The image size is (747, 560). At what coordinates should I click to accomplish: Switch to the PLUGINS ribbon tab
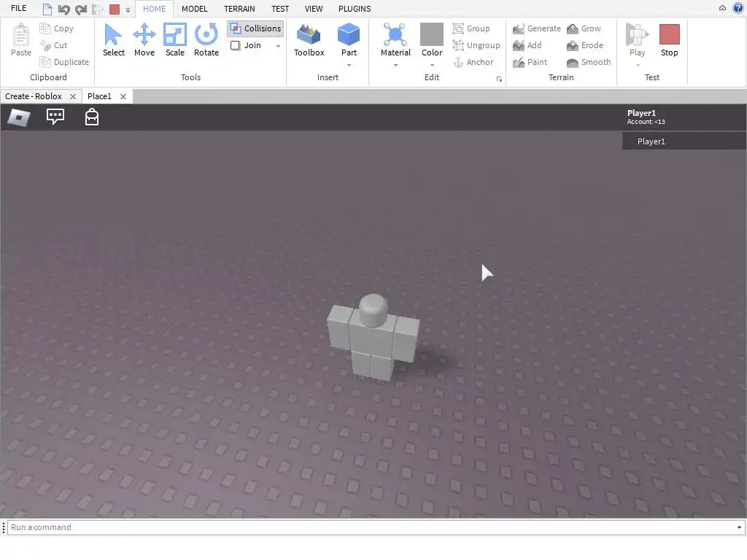[355, 9]
